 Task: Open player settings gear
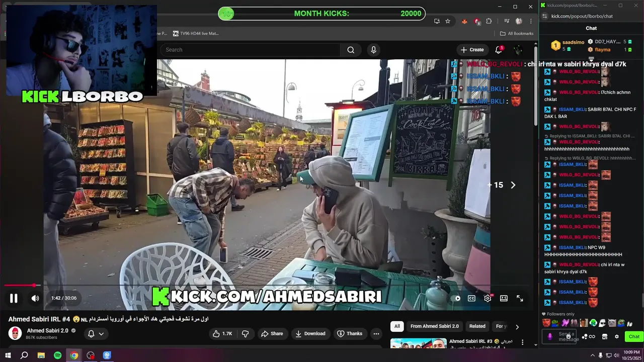point(488,298)
